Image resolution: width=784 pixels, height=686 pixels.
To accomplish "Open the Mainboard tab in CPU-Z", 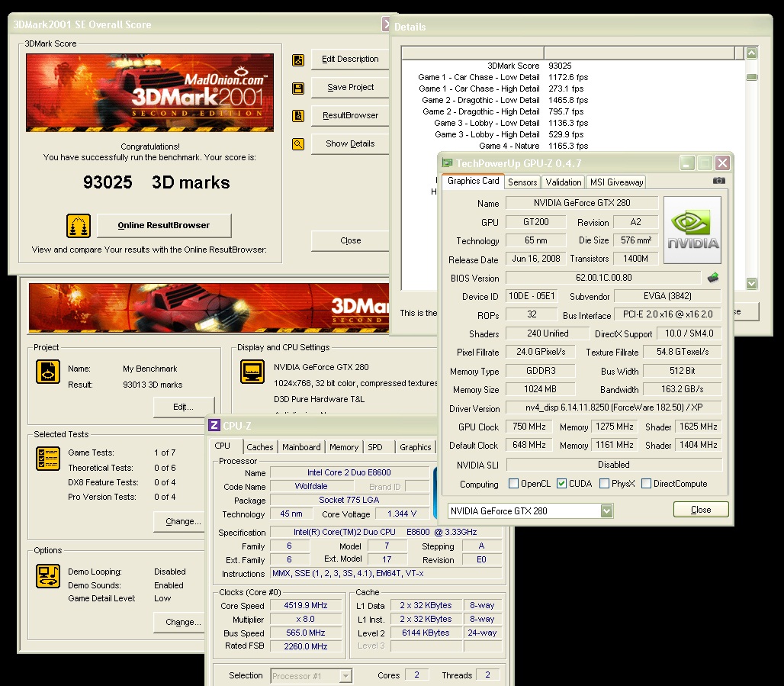I will [x=301, y=447].
